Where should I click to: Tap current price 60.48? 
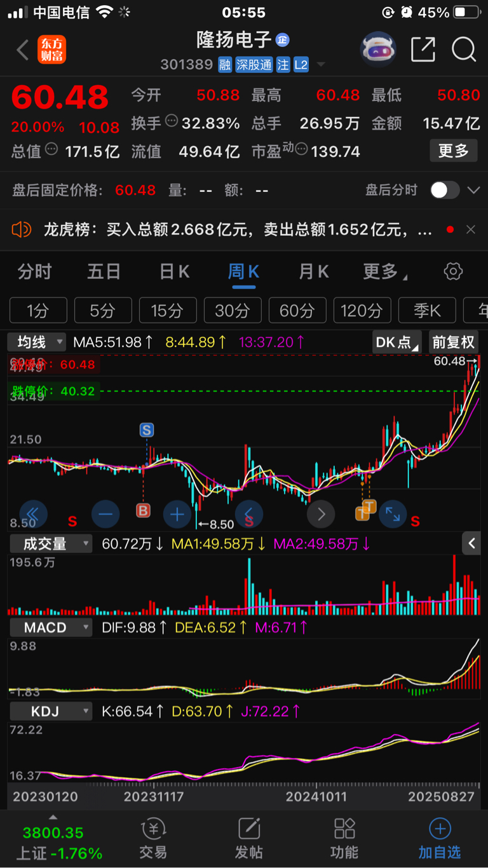[60, 97]
